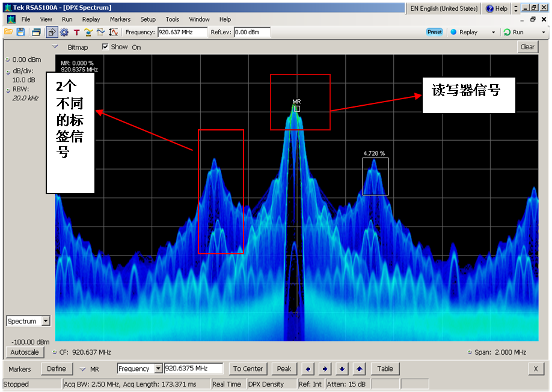Open the Tools menu

click(172, 19)
